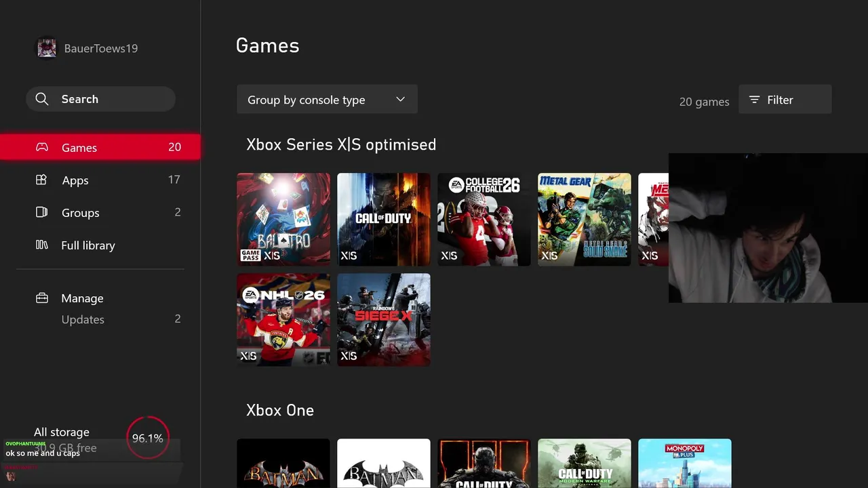
Task: Select the Monopoly Plus tile
Action: click(685, 464)
